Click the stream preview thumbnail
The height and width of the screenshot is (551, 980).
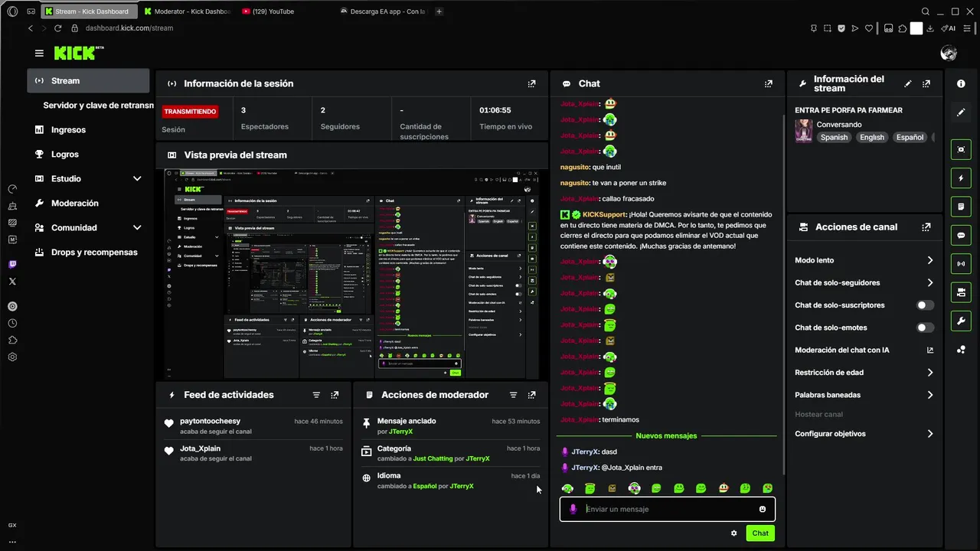click(351, 273)
